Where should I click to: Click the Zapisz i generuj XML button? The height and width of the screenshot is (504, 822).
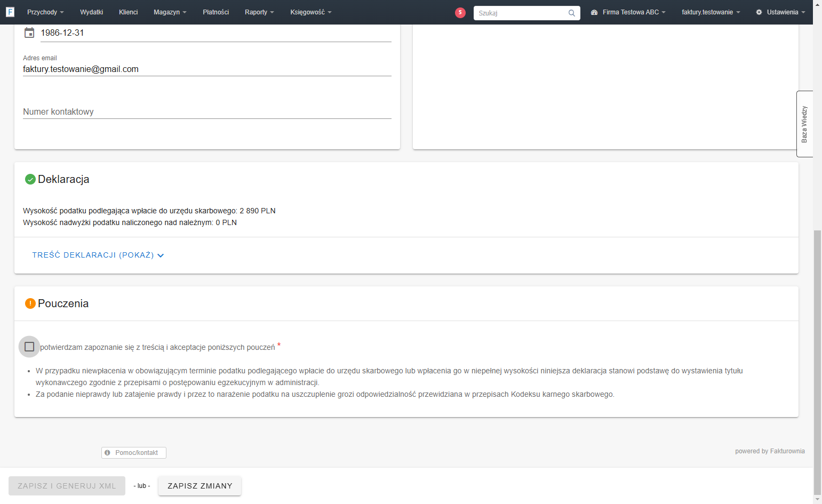tap(67, 486)
